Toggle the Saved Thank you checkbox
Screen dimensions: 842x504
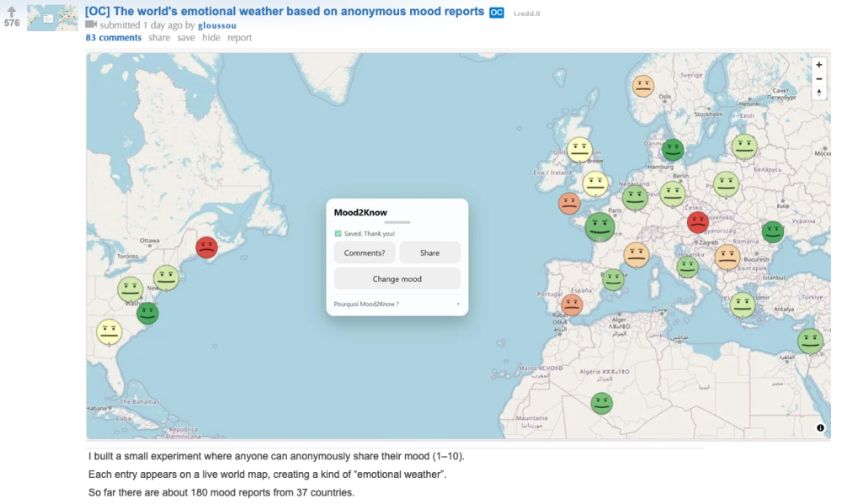[x=338, y=233]
